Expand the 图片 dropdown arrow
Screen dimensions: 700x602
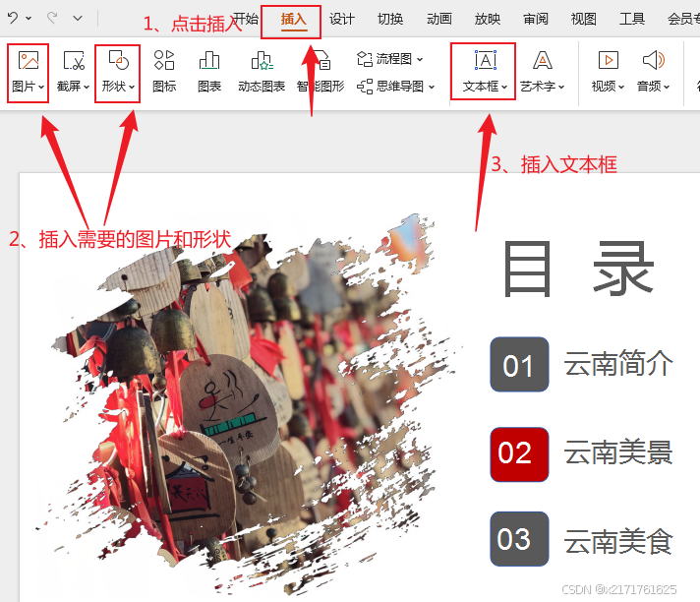pos(41,88)
